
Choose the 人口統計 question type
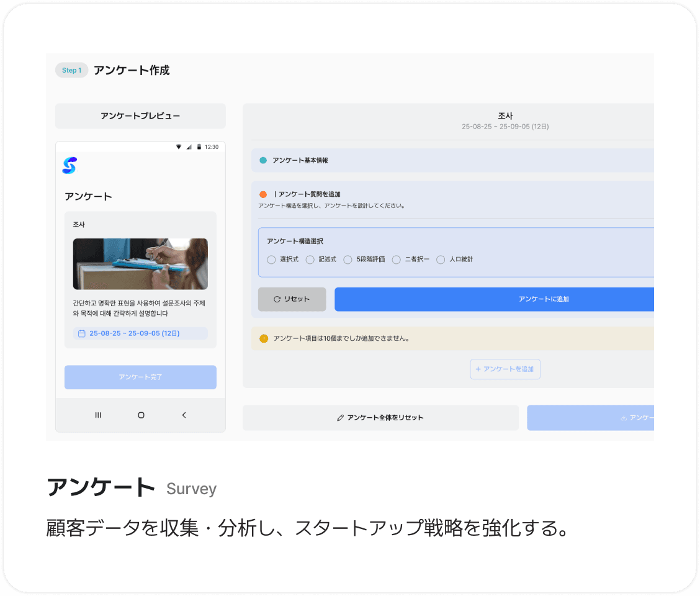click(x=441, y=260)
